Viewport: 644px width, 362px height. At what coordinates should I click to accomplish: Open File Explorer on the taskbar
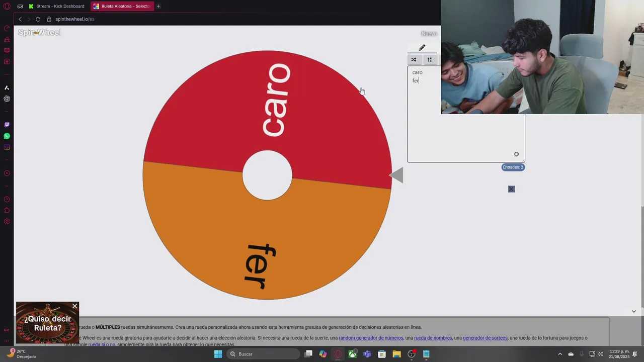tap(396, 354)
